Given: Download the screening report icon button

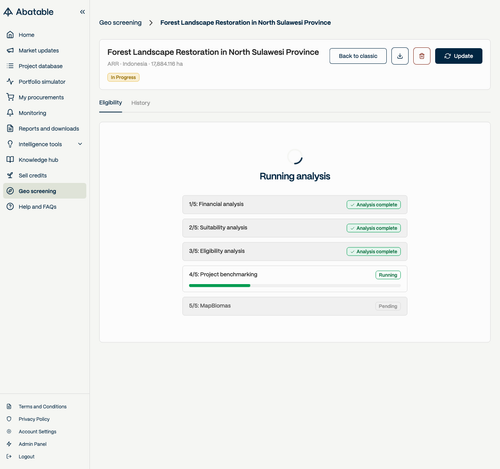Looking at the screenshot, I should [x=400, y=56].
